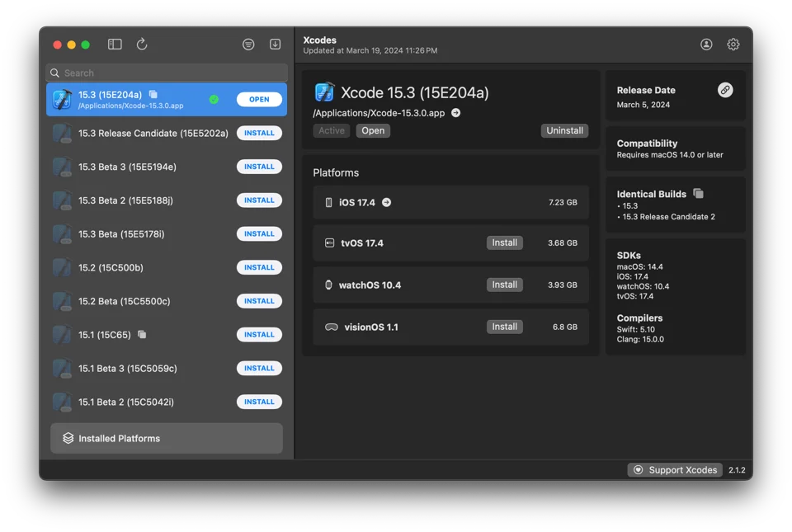Viewport: 792px width, 532px height.
Task: Click the tvOS 17.4 Apple TV icon
Action: pyautogui.click(x=329, y=242)
